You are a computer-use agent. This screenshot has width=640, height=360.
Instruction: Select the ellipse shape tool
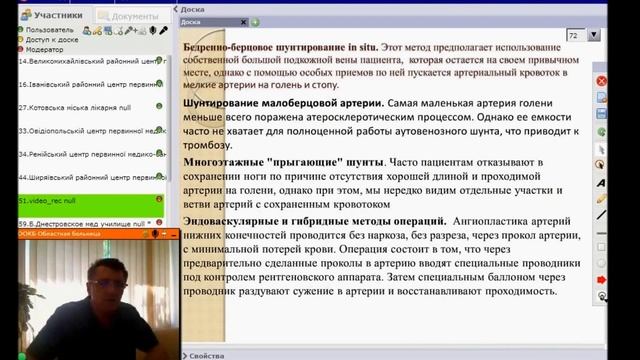[x=601, y=263]
